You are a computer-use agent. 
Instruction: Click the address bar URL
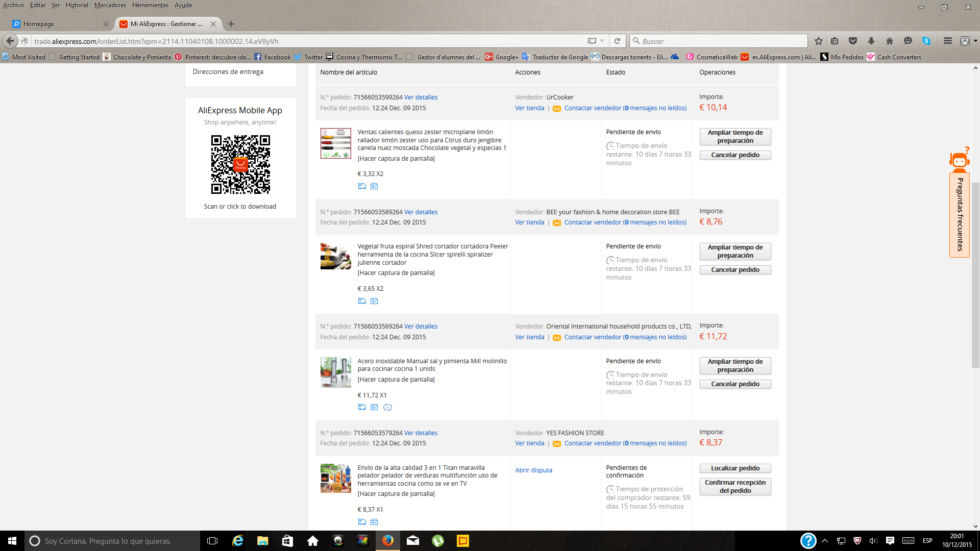(x=306, y=41)
